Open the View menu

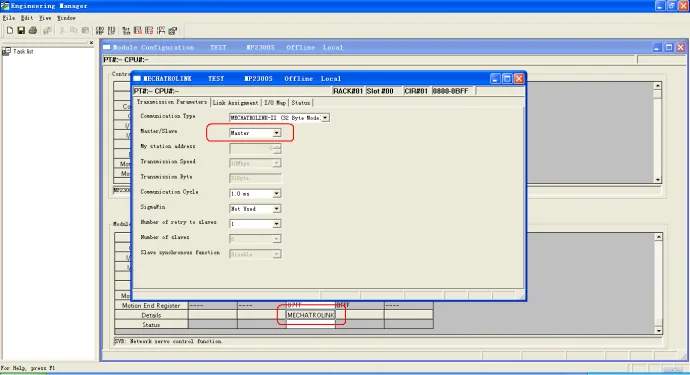(45, 18)
